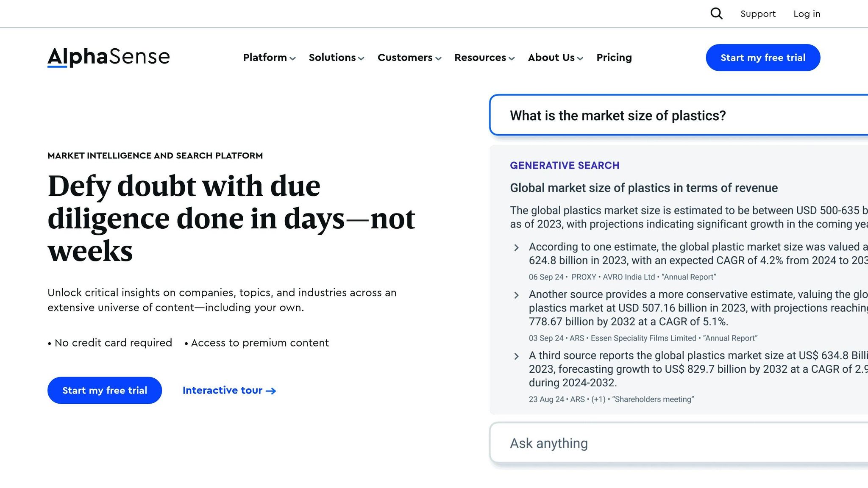
Task: Open the Customers dropdown menu
Action: click(409, 58)
